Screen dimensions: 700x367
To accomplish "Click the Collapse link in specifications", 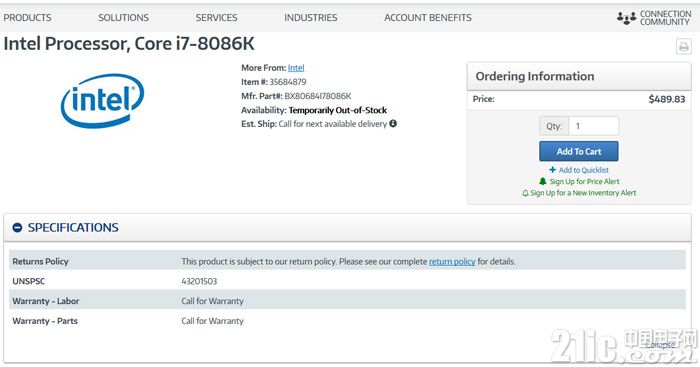I will pos(660,345).
